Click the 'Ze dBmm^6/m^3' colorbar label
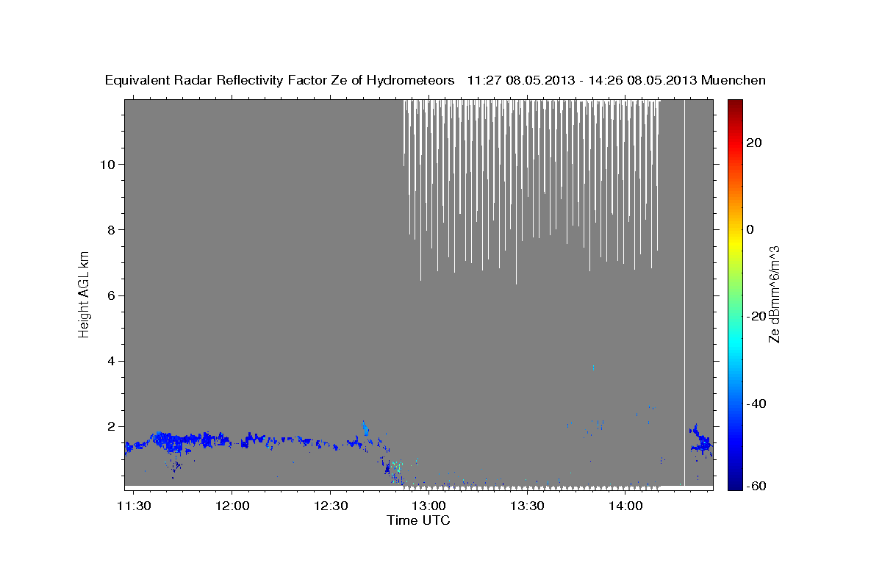This screenshot has height=588, width=882. tap(773, 295)
